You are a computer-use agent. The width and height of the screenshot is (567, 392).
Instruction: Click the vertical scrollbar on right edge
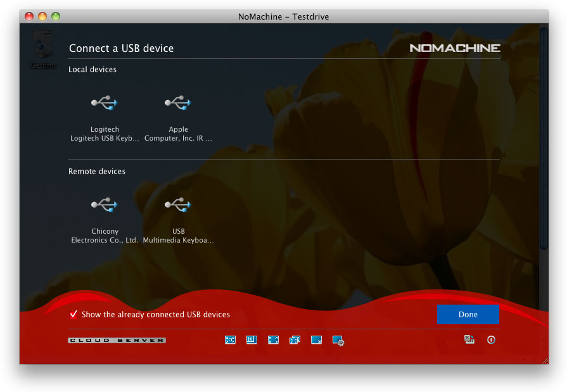point(544,139)
